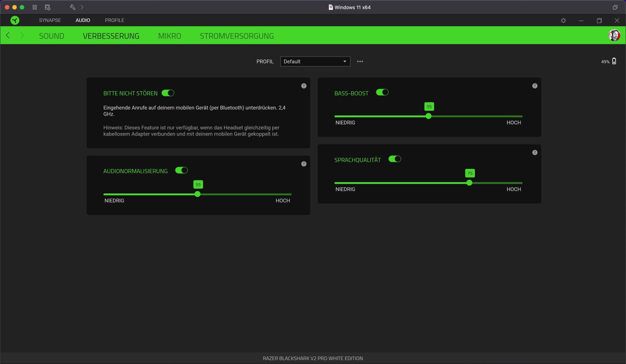The image size is (626, 364).
Task: Click the user profile avatar
Action: pyautogui.click(x=614, y=35)
